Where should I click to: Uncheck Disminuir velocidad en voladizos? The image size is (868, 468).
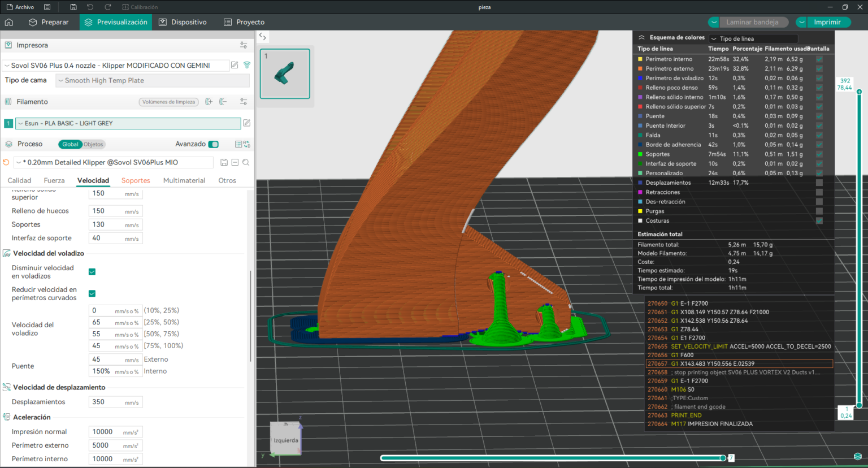[x=92, y=272]
